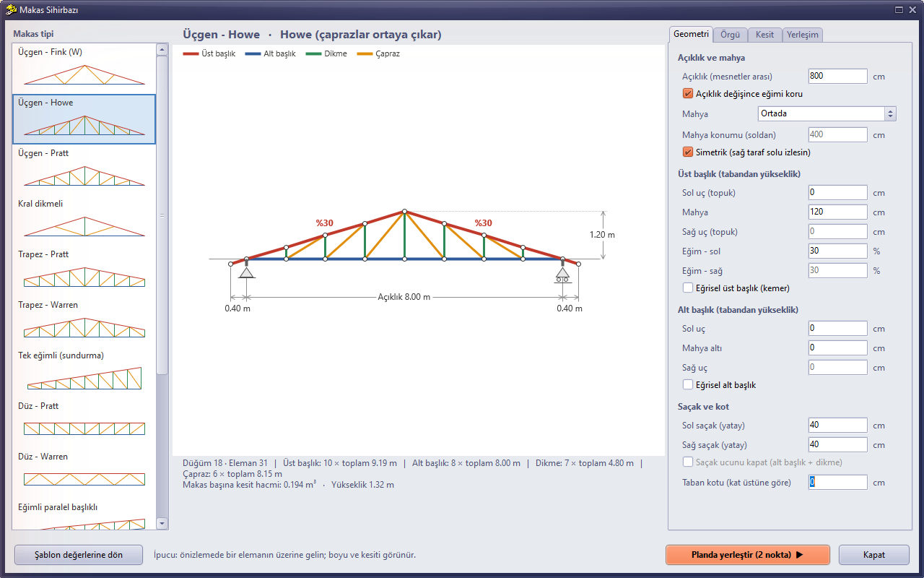
Task: Click the left support symbol in preview
Action: tap(246, 270)
